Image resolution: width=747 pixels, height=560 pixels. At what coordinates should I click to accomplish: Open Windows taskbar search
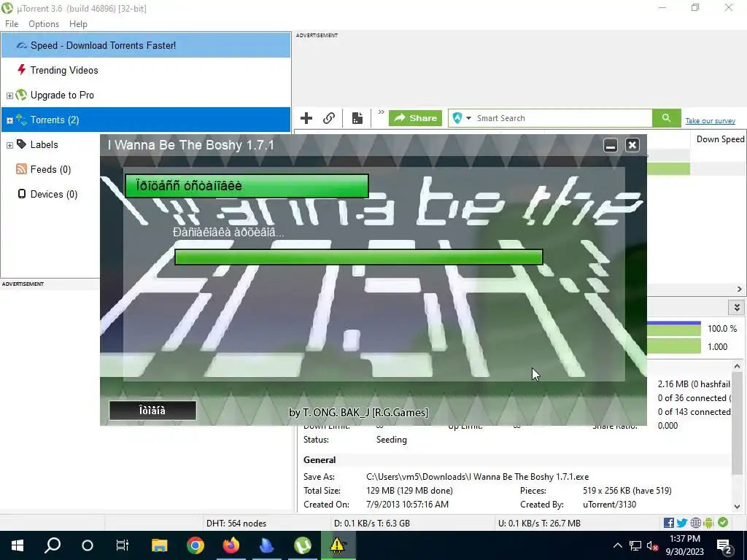pos(53,545)
